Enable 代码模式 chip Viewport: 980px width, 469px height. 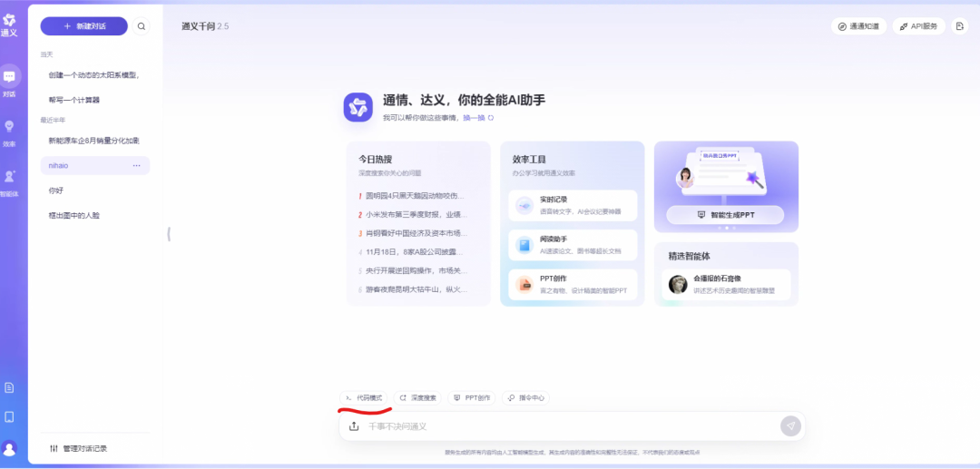coord(364,398)
